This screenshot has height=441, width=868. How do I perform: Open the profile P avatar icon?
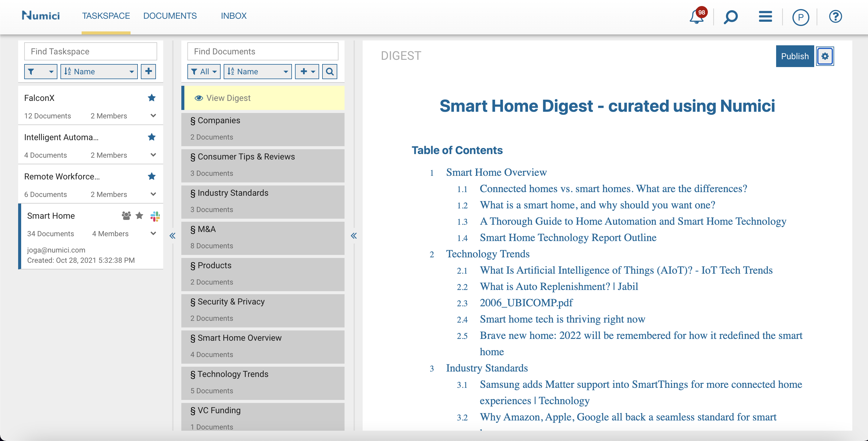pos(801,17)
